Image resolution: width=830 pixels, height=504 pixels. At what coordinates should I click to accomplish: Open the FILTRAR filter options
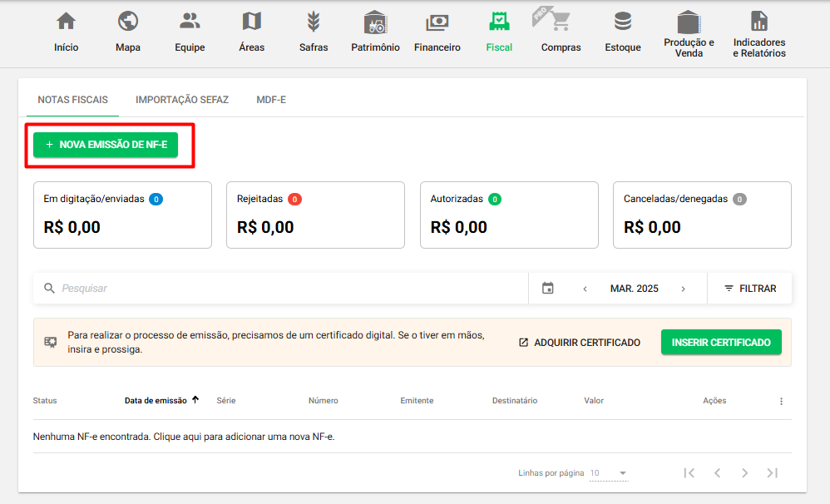click(x=749, y=289)
